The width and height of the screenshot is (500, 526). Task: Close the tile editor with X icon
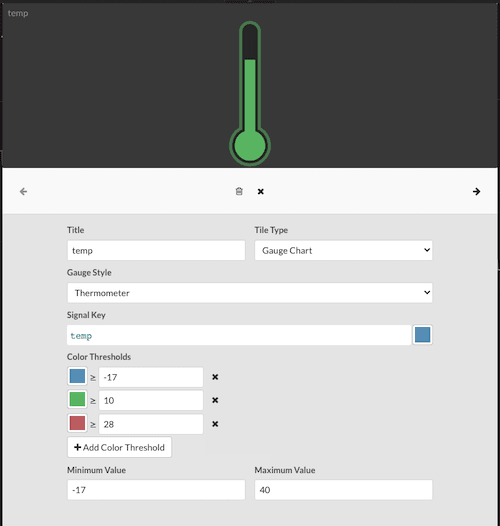261,192
